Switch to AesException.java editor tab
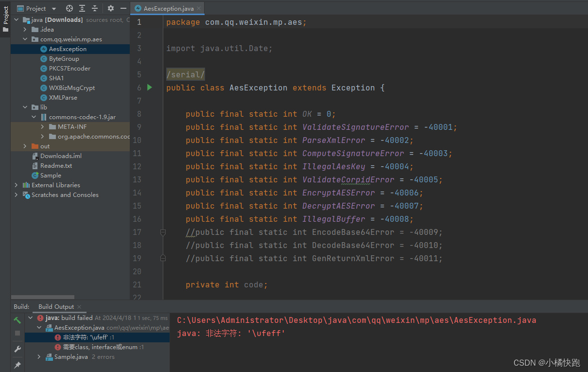 pos(168,9)
